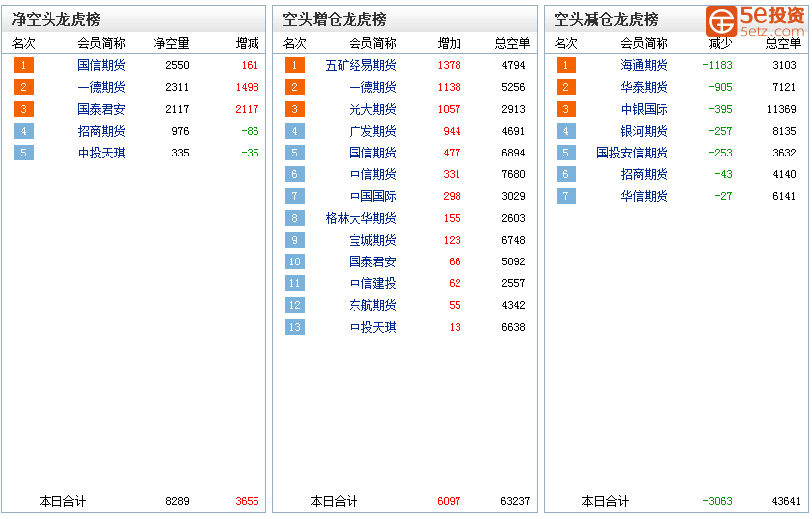
Task: Open 中投天琪 in the 空头增仓龙虎榜 table
Action: pos(373,327)
